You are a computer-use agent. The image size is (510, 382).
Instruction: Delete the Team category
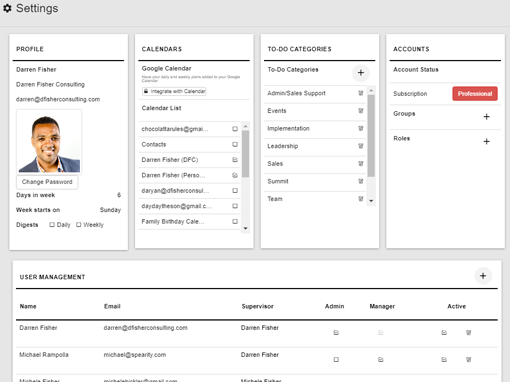(x=361, y=199)
